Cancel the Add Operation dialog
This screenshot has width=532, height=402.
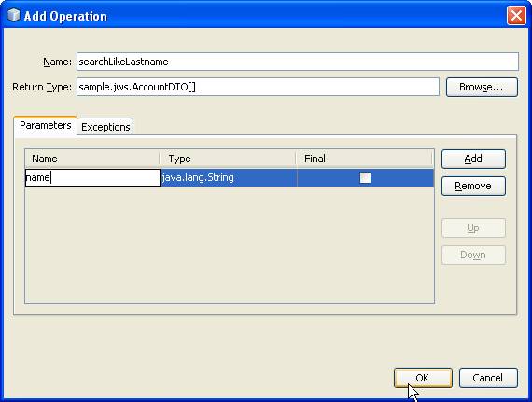pos(488,378)
